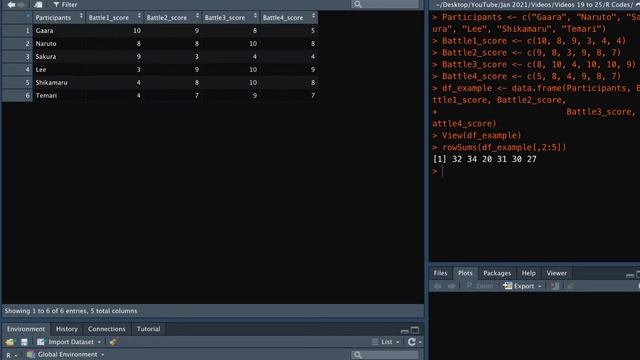Viewport: 640px width, 360px height.
Task: Click the data viewer search field
Action: pos(385,4)
